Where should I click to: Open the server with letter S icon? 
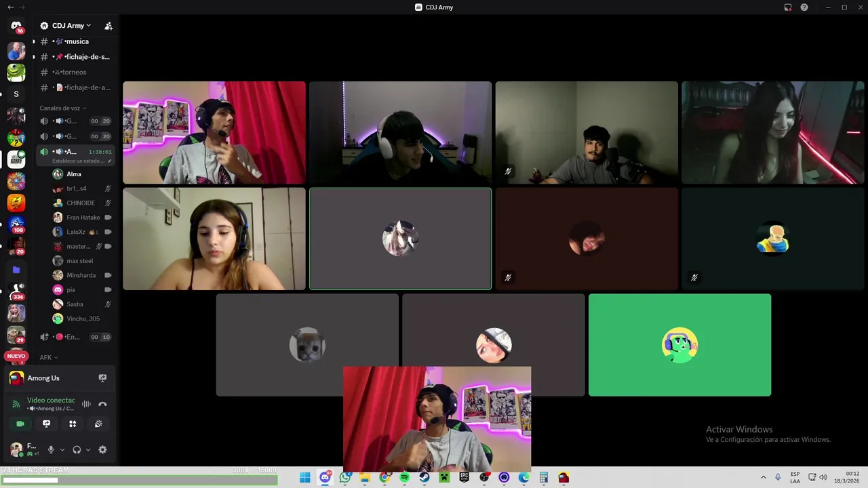coord(16,94)
